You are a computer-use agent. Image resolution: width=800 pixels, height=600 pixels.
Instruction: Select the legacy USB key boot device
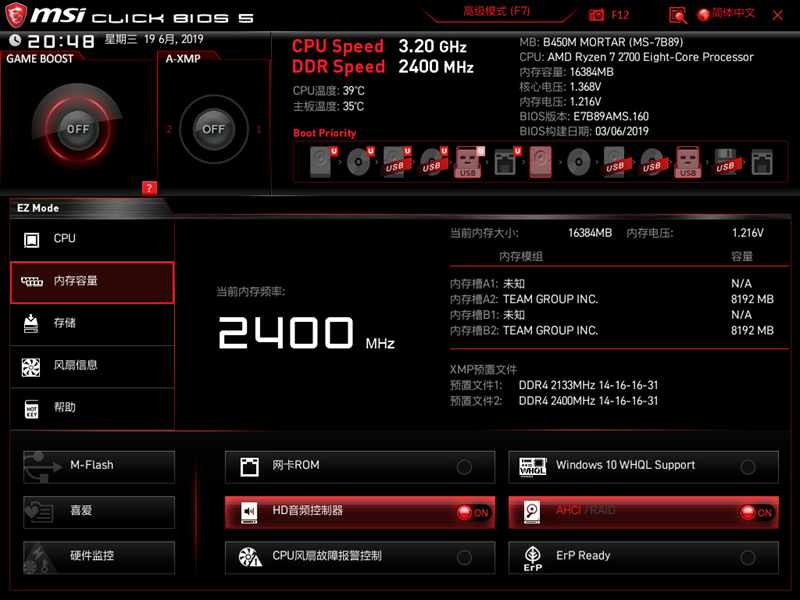pyautogui.click(x=688, y=162)
